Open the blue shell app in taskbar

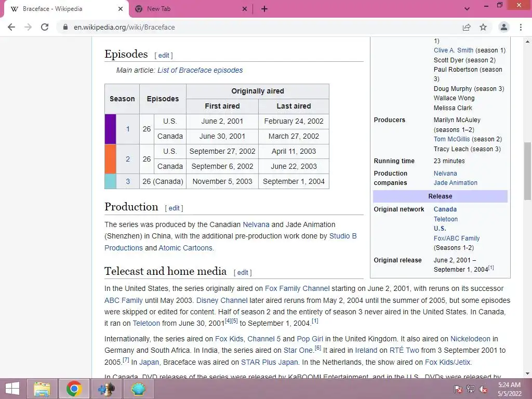point(138,389)
